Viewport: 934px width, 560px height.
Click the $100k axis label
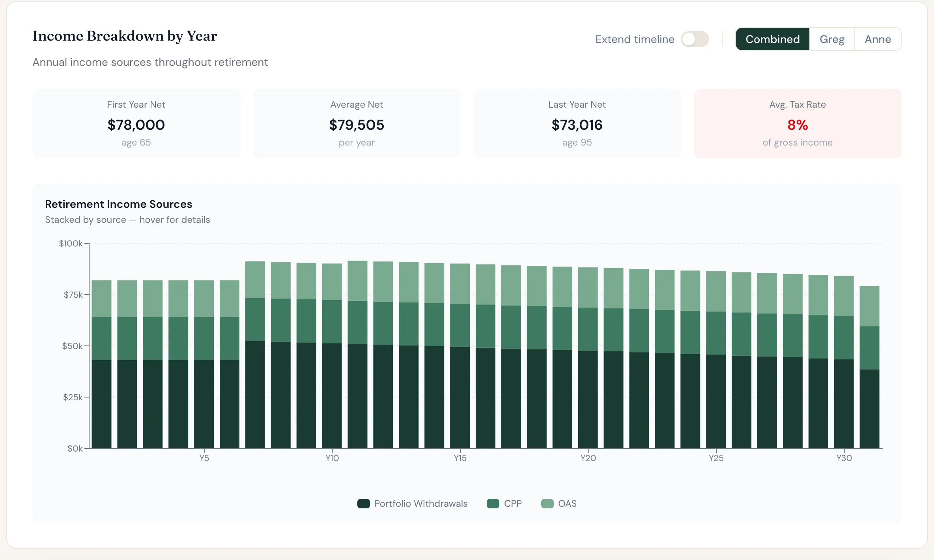[x=71, y=244]
